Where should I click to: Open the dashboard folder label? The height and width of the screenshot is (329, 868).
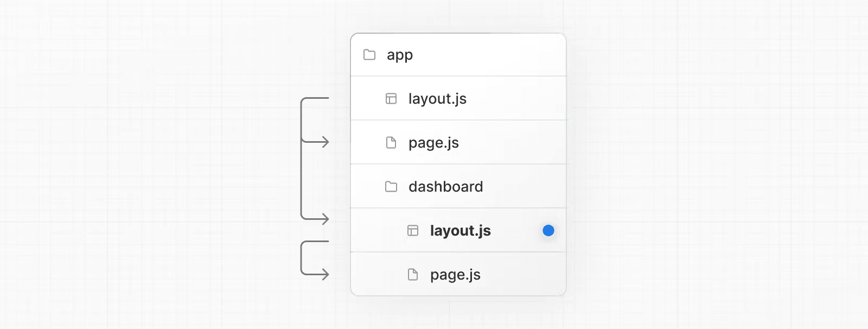(x=445, y=187)
